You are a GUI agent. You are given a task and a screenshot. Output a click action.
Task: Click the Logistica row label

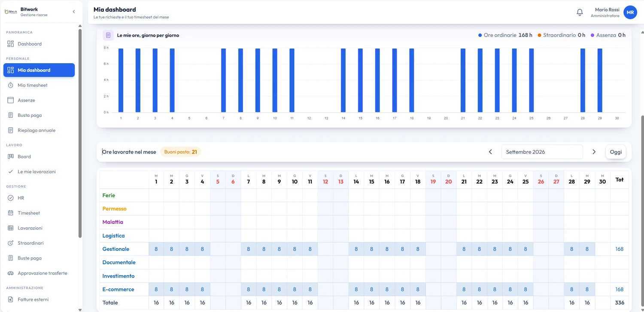[113, 236]
